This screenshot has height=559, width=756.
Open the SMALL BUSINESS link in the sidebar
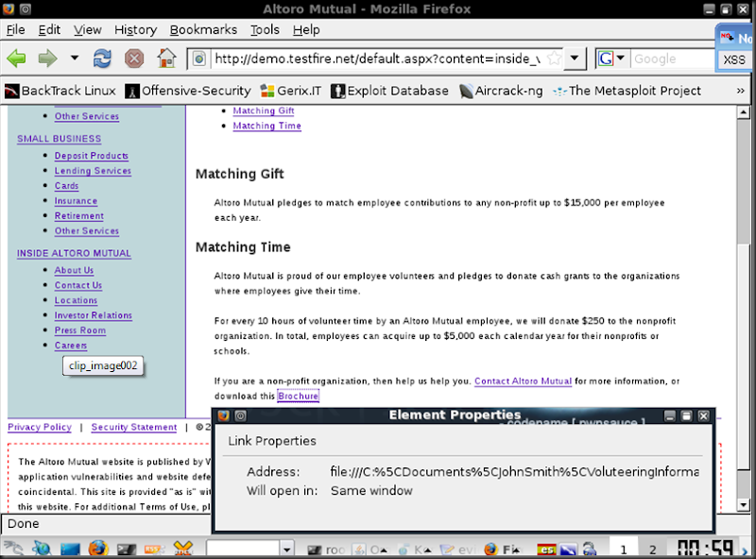pyautogui.click(x=60, y=139)
